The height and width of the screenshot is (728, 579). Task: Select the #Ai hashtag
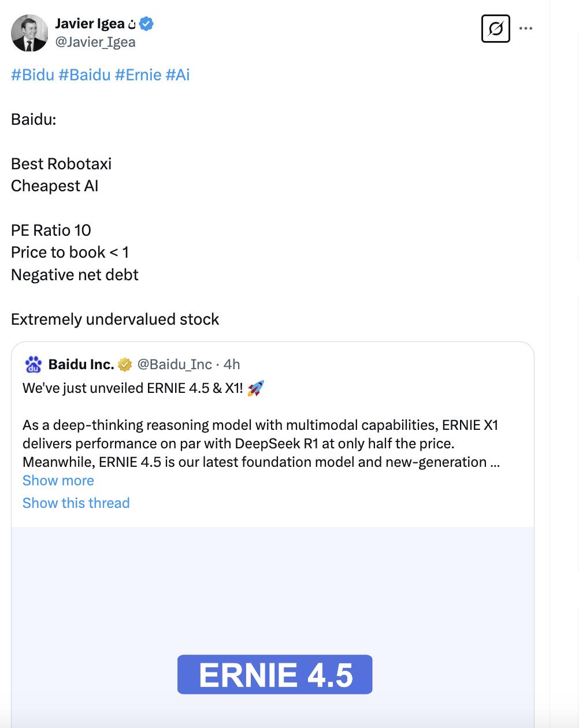pyautogui.click(x=177, y=75)
